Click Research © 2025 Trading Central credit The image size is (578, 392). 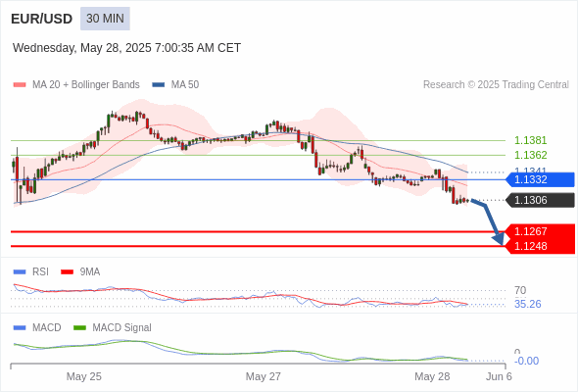coord(496,85)
